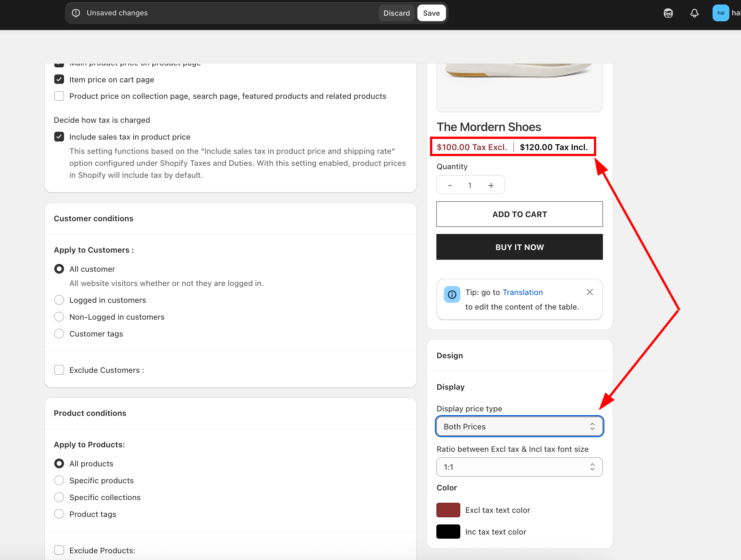Expand the font size ratio dropdown

519,467
